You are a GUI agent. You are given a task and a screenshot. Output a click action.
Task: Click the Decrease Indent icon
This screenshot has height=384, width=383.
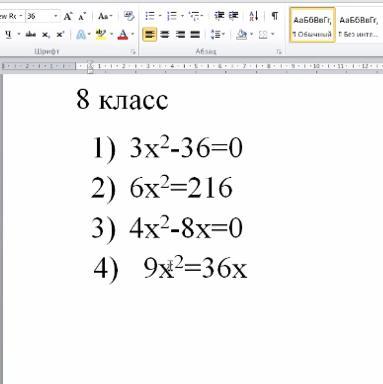tap(219, 16)
